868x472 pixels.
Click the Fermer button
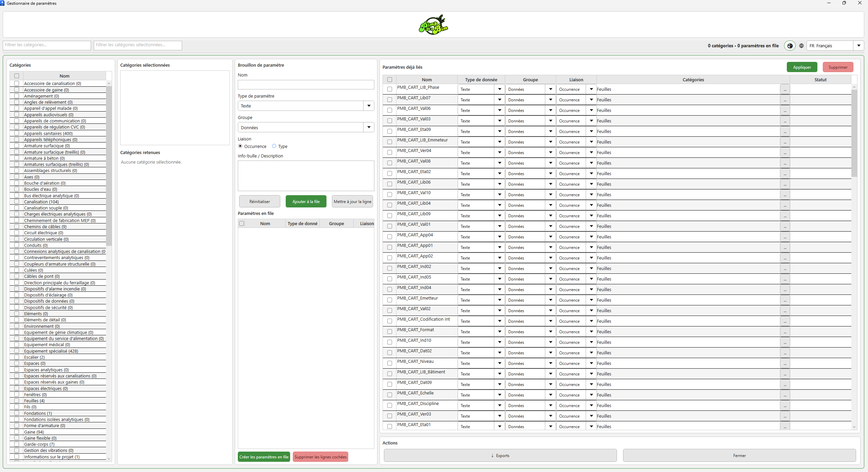[739, 455]
